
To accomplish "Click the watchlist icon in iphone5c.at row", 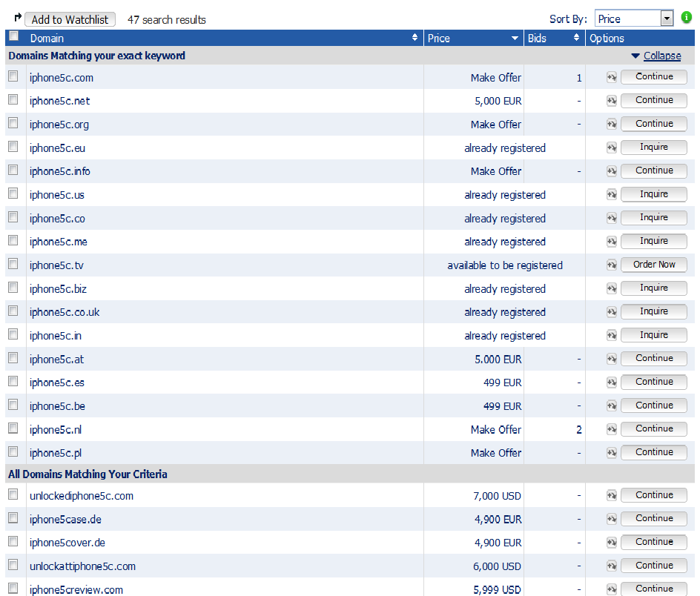I will 612,359.
